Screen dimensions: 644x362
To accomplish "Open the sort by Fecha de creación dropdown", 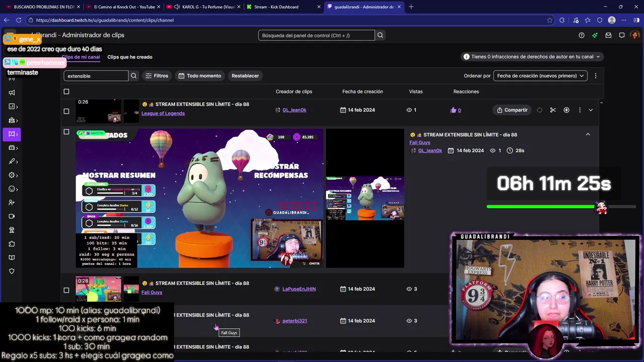I will 540,76.
